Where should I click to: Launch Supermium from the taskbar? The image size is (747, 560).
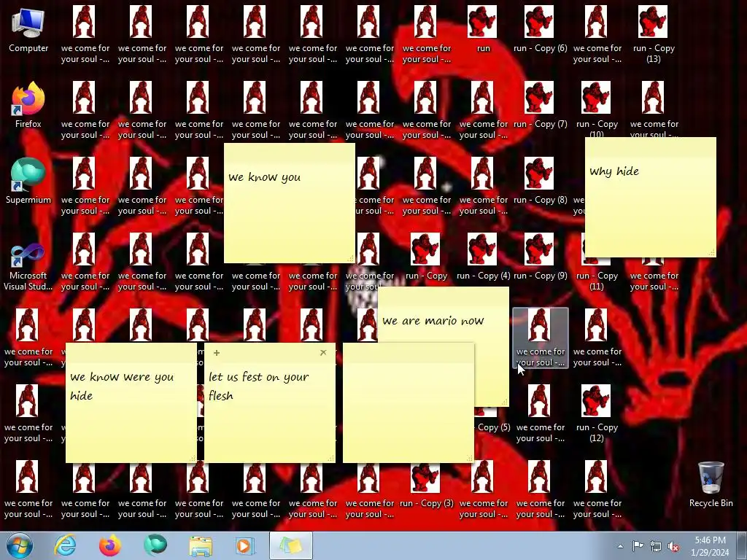155,545
